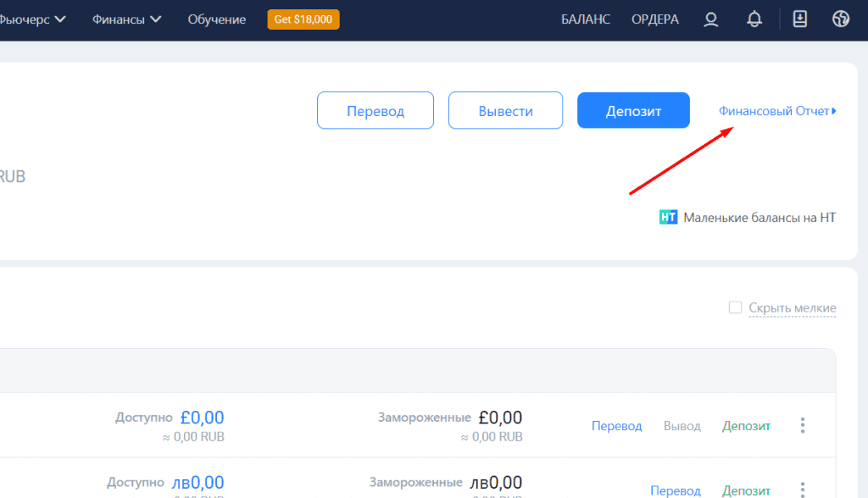Viewport: 868px width, 498px height.
Task: Expand the Финансы dropdown menu
Action: click(127, 19)
